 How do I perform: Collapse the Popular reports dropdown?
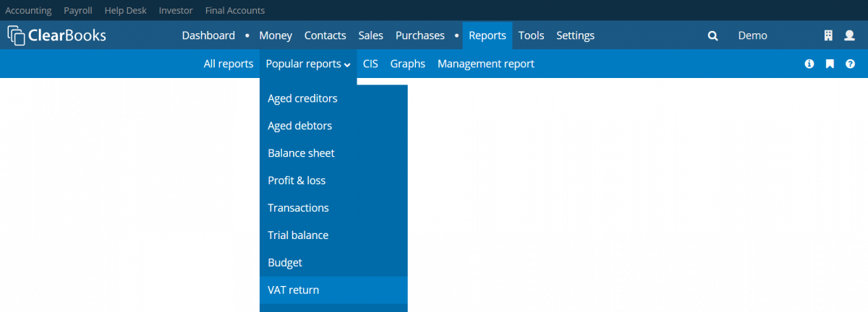coord(308,64)
